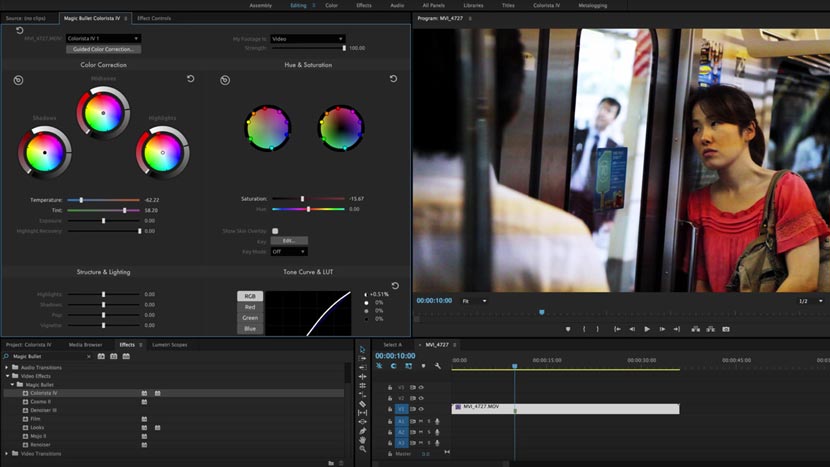Toggle timeline snap magnet icon
This screenshot has height=467, width=830.
[393, 366]
